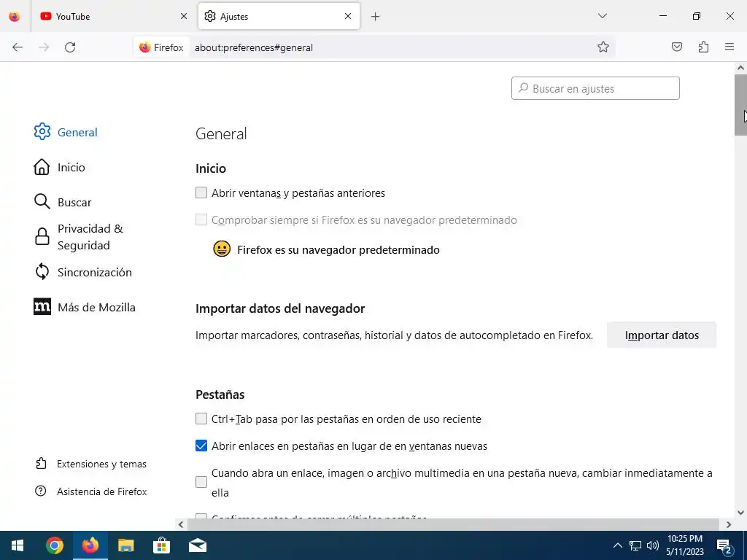
Task: Open the Windows Start menu
Action: pyautogui.click(x=18, y=545)
